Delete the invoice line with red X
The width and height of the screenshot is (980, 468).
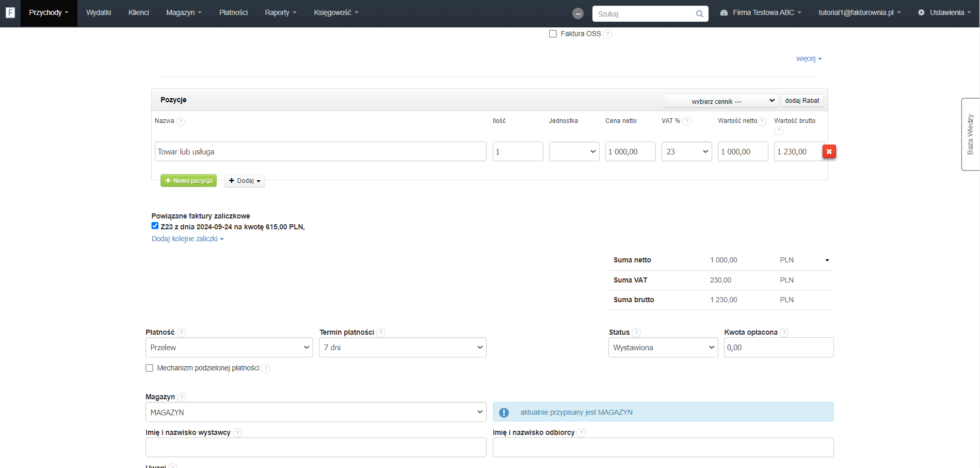pos(829,151)
